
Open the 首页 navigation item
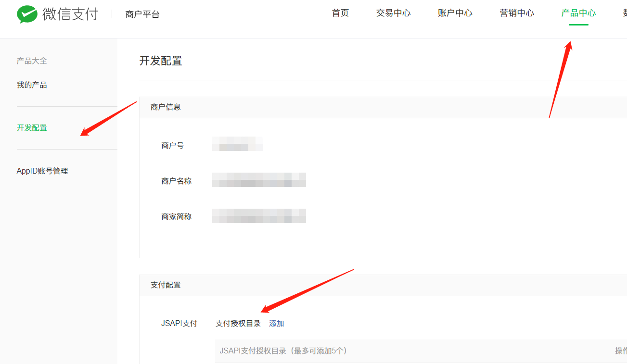(340, 13)
